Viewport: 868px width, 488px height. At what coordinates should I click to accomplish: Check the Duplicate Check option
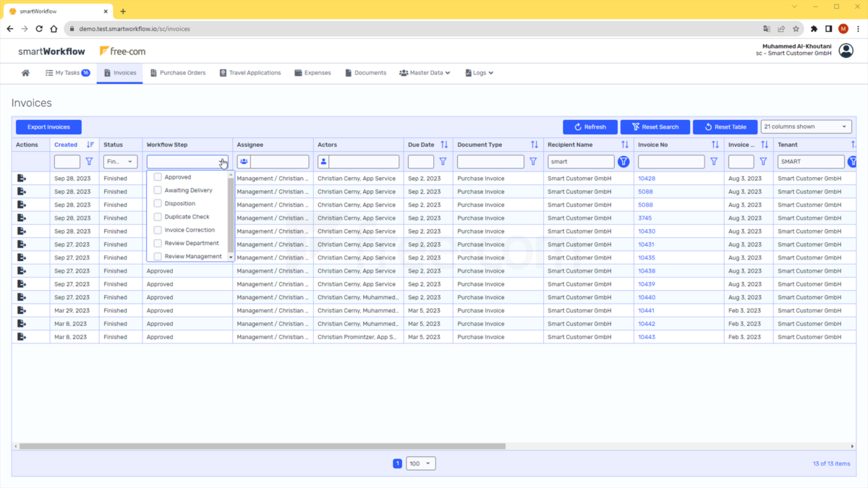[x=158, y=217]
